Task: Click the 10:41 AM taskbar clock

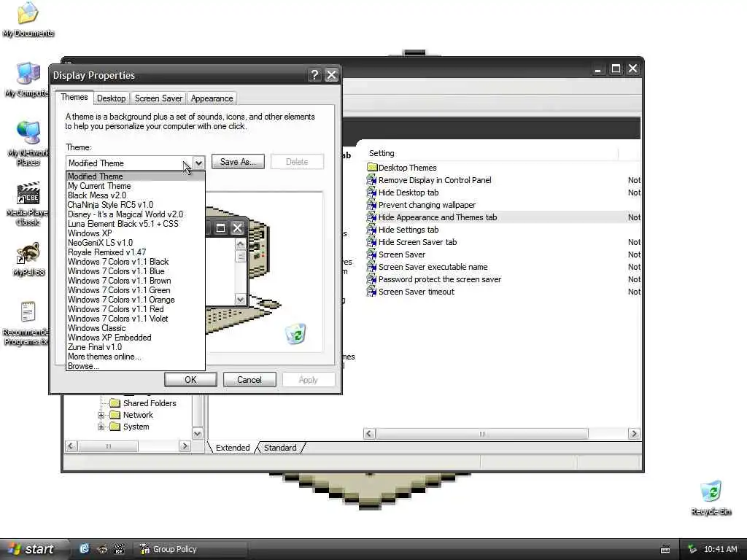Action: click(720, 549)
